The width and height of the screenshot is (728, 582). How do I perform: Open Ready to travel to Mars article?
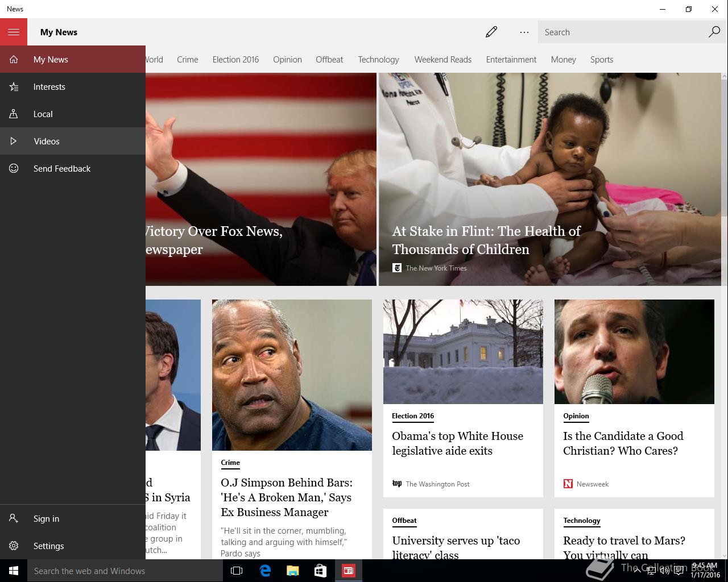[624, 547]
